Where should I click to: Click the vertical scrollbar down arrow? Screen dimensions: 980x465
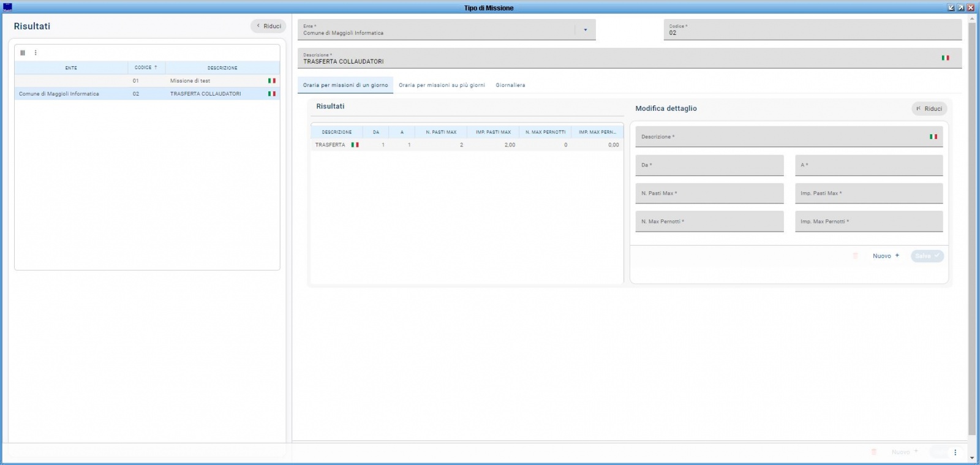(x=972, y=458)
